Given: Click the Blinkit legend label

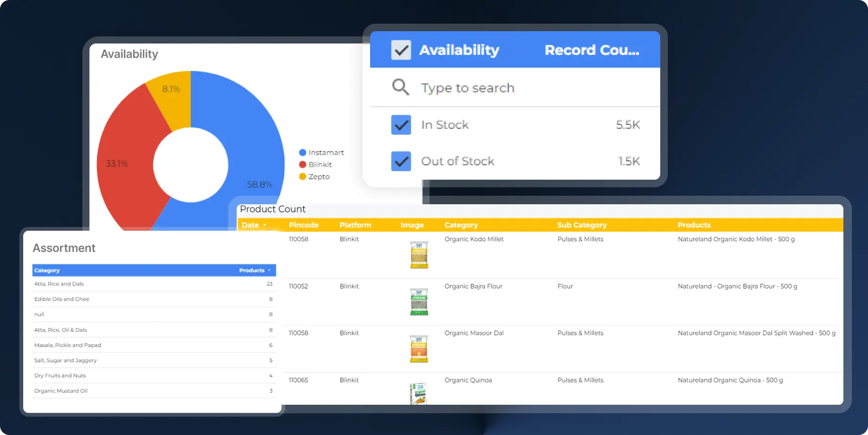Looking at the screenshot, I should (x=320, y=165).
